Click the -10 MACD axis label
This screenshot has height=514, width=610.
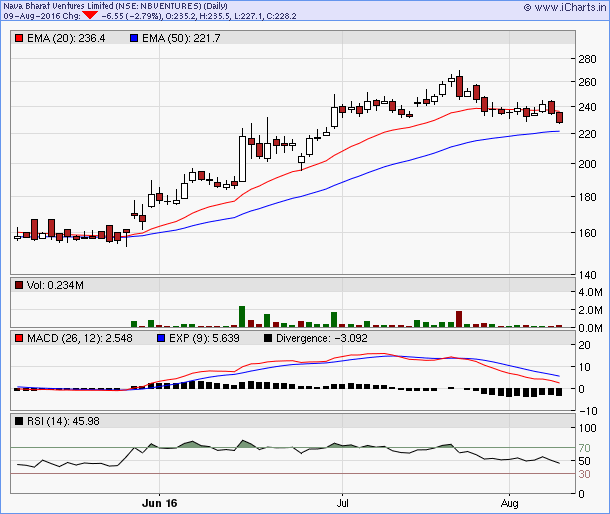click(587, 411)
